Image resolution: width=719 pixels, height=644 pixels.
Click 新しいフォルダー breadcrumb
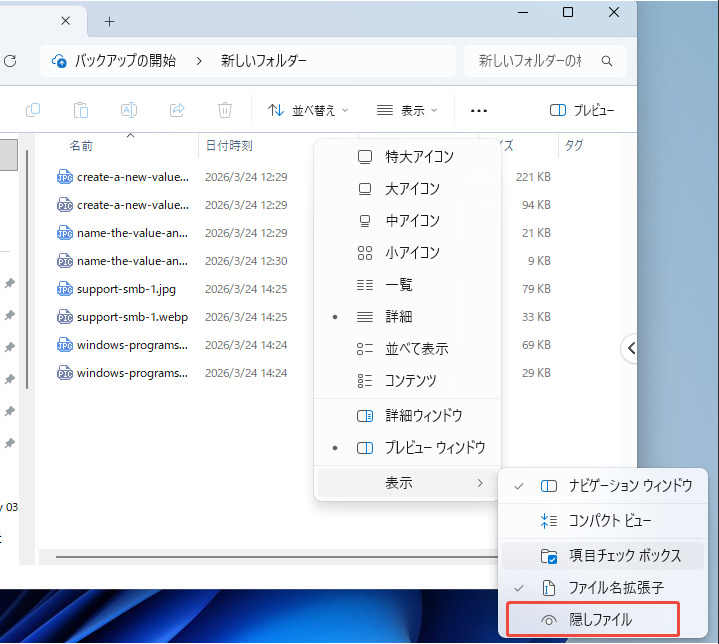tap(264, 61)
